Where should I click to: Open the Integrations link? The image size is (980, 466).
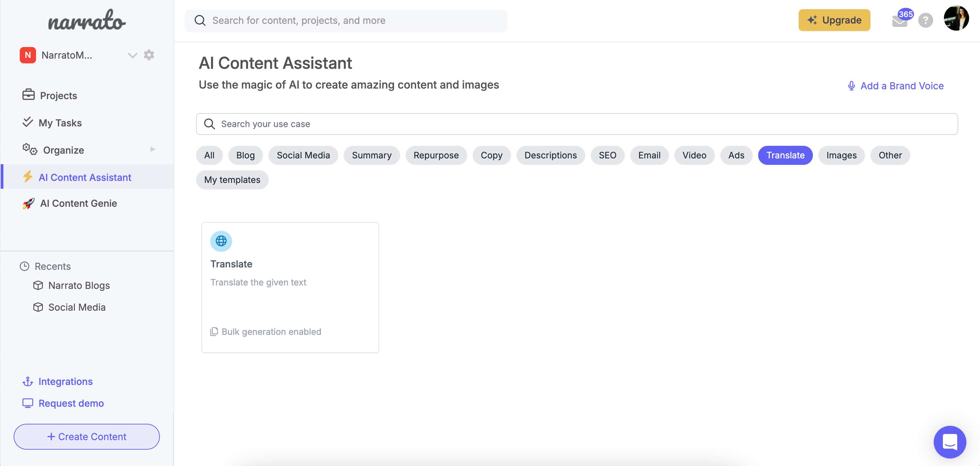pos(66,381)
